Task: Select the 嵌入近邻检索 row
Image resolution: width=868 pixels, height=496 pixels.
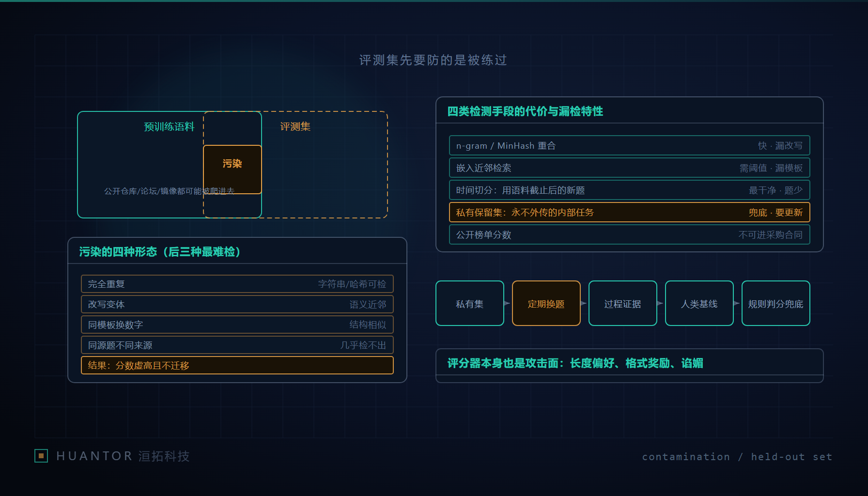Action: coord(630,168)
